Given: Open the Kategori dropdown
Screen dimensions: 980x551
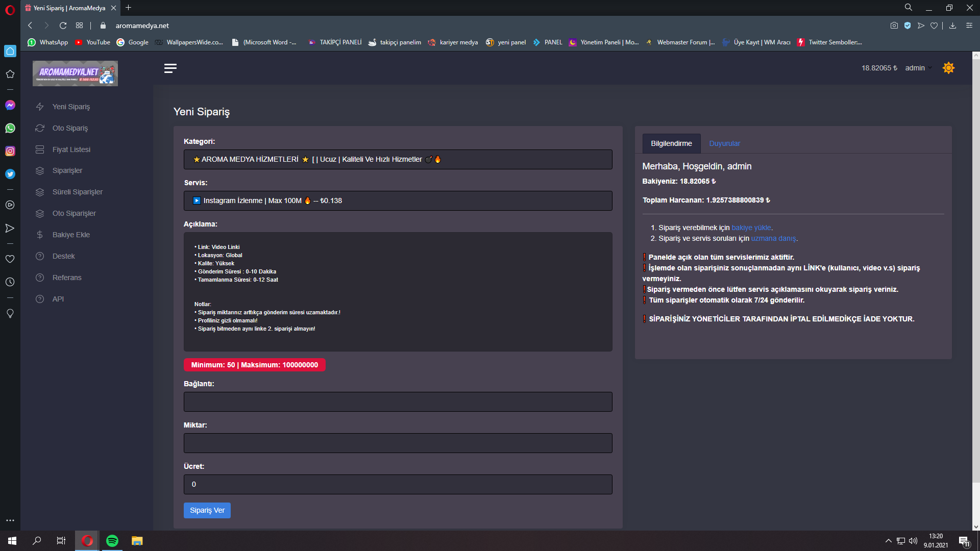Looking at the screenshot, I should point(398,160).
